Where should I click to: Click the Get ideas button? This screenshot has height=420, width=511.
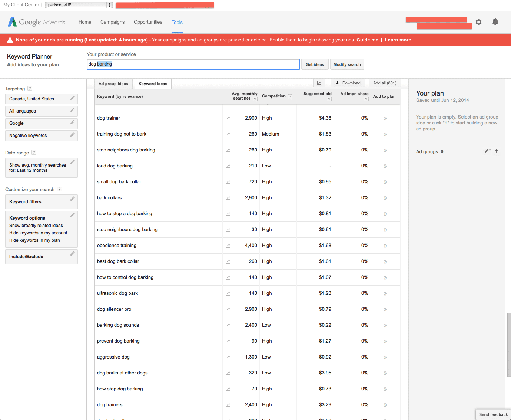pos(315,64)
